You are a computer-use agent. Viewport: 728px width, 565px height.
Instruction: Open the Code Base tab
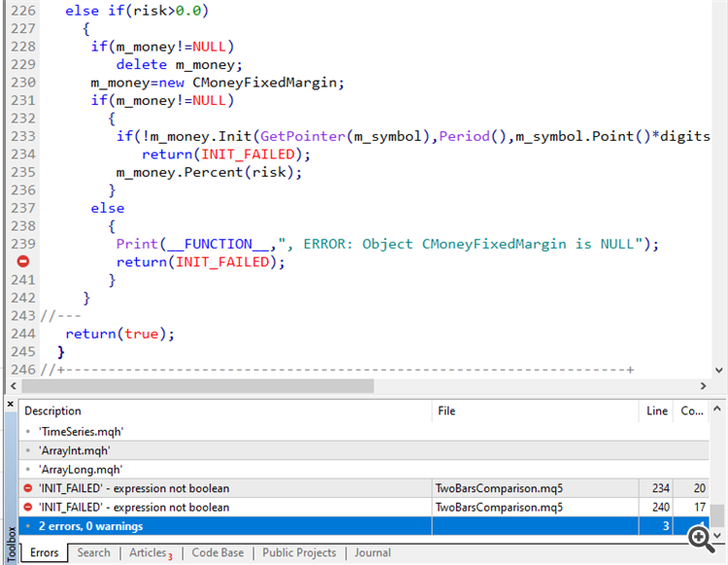tap(217, 552)
